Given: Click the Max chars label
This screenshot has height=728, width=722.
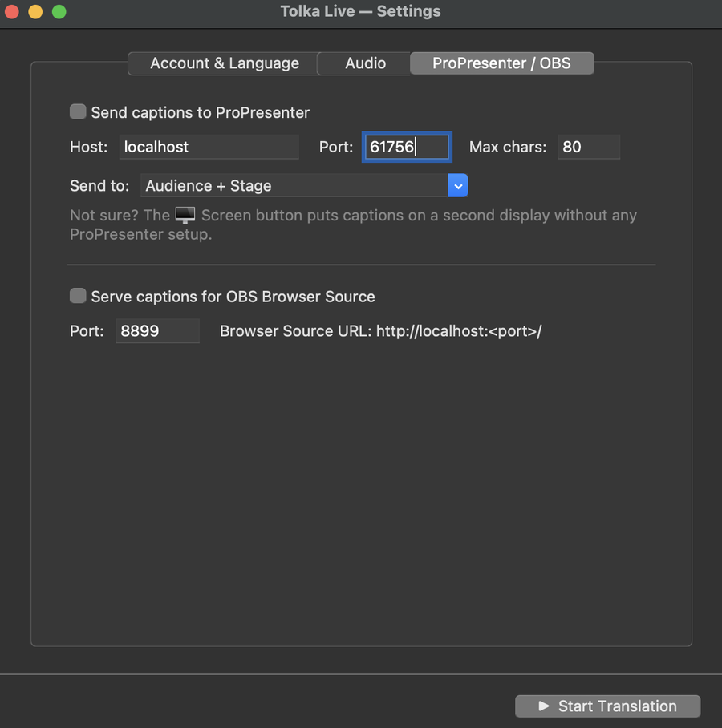Looking at the screenshot, I should coord(507,147).
